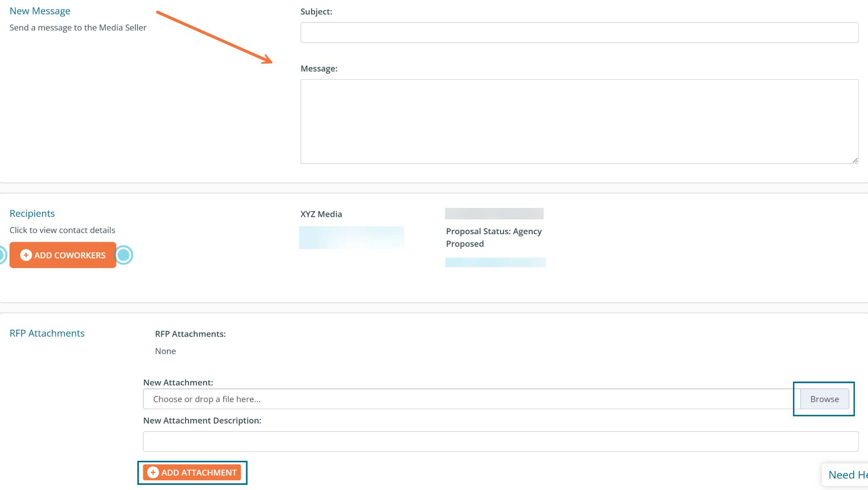This screenshot has height=490, width=868.
Task: Click the Recipients section heading
Action: pos(32,213)
